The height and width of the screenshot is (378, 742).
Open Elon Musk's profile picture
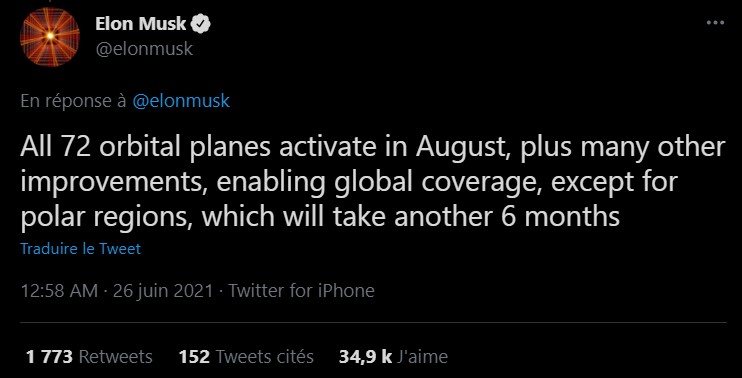pos(50,37)
